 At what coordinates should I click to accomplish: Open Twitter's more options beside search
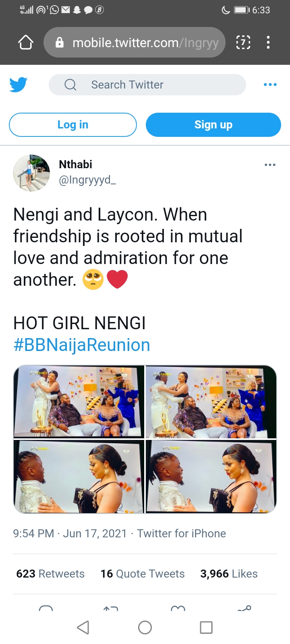270,85
